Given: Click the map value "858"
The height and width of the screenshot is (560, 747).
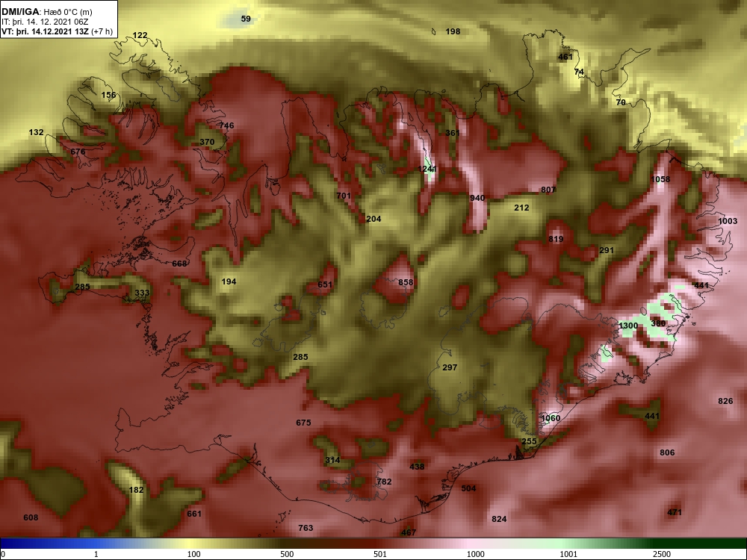Looking at the screenshot, I should tap(406, 282).
